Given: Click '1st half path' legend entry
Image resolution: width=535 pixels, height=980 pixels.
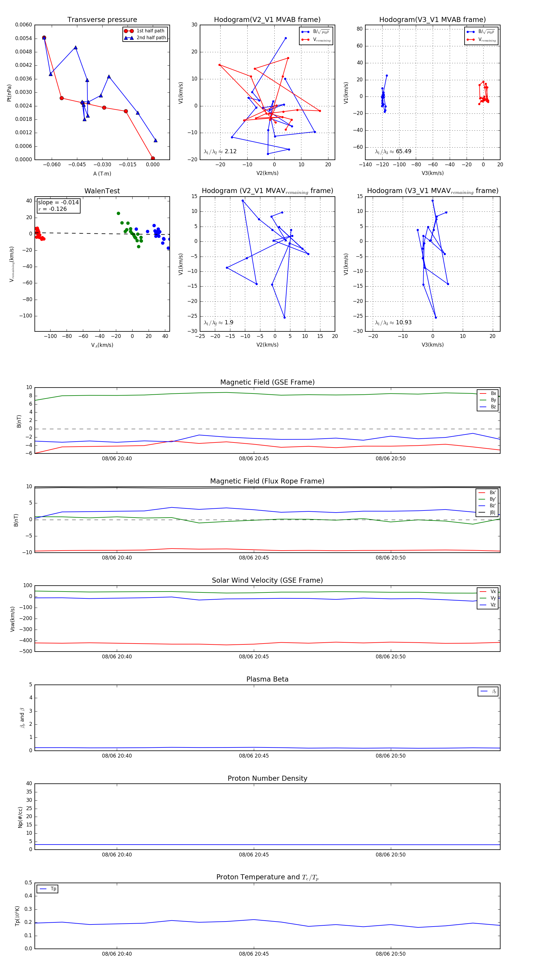Looking at the screenshot, I should 145,31.
